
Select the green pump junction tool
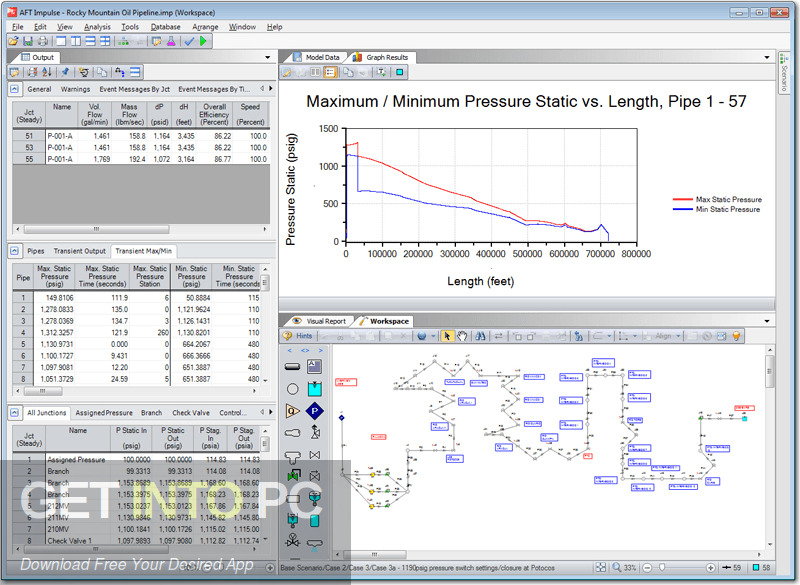point(293,476)
